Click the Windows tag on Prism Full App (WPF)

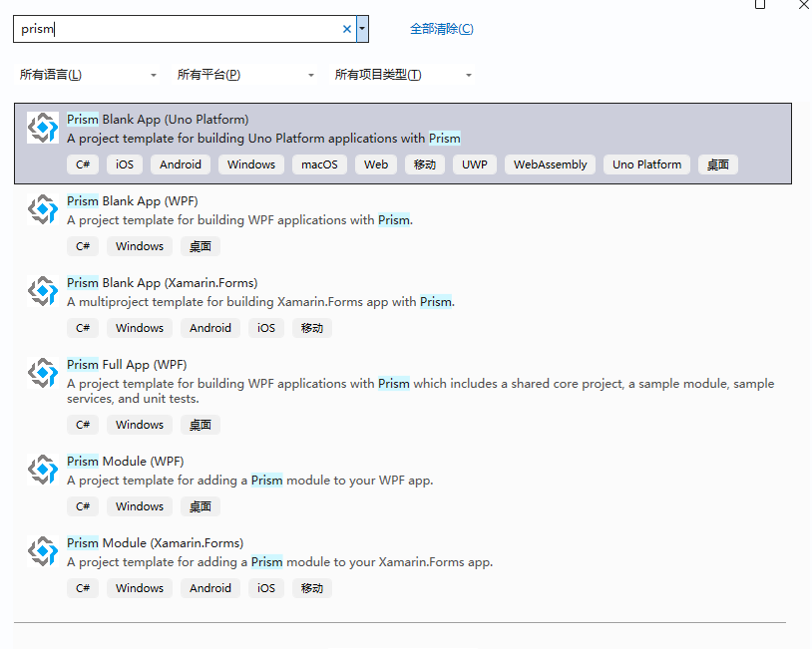coord(140,425)
